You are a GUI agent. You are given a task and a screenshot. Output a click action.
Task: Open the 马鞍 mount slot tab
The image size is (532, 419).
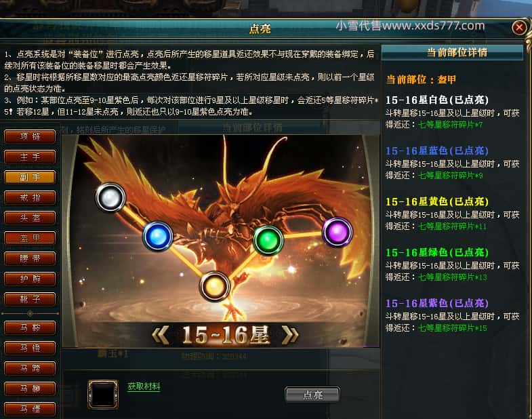click(x=30, y=327)
